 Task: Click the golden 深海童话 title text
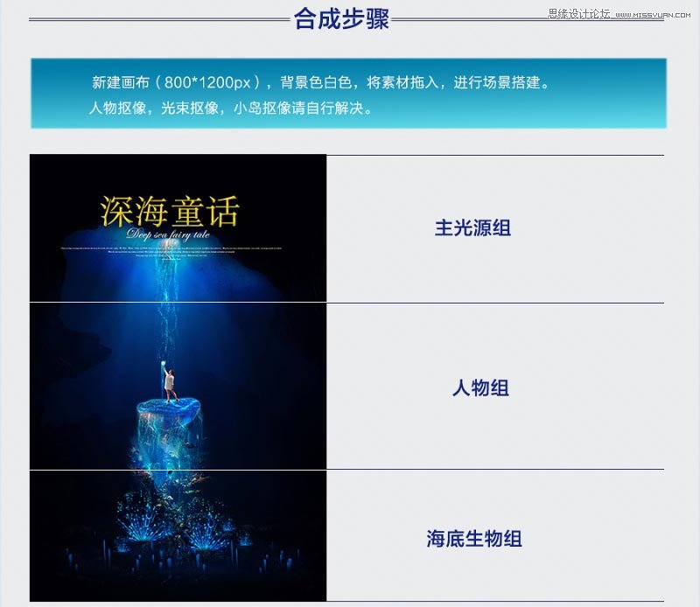pyautogui.click(x=170, y=211)
